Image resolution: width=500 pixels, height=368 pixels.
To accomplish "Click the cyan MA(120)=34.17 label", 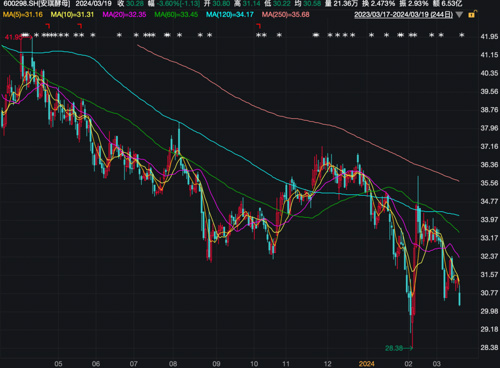I will (230, 15).
